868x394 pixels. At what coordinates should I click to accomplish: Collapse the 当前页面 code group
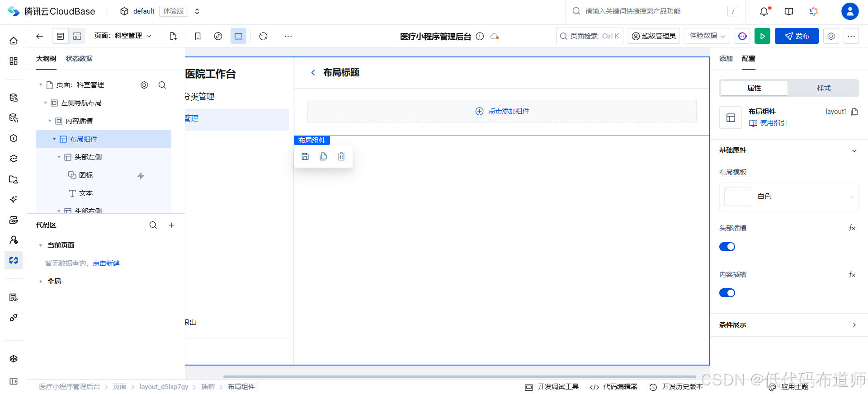click(41, 245)
